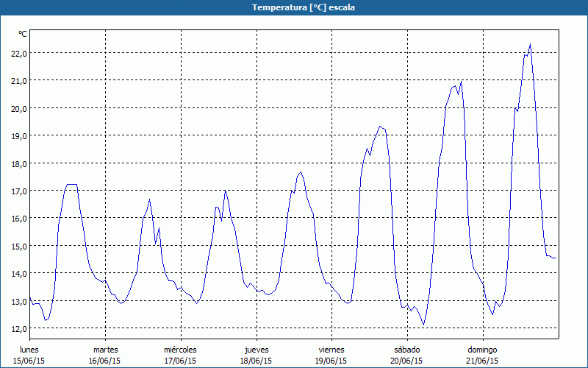This screenshot has width=588, height=368.
Task: Click the 13,0 axis value
Action: 19,302
